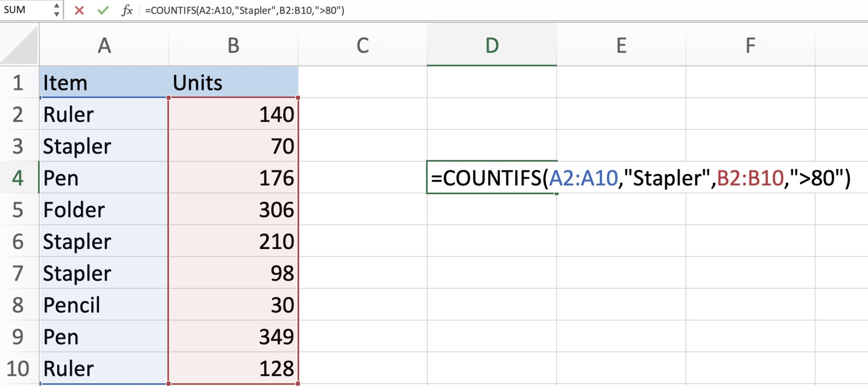Viewport: 868px width, 386px height.
Task: Select the column F header
Action: pyautogui.click(x=750, y=45)
